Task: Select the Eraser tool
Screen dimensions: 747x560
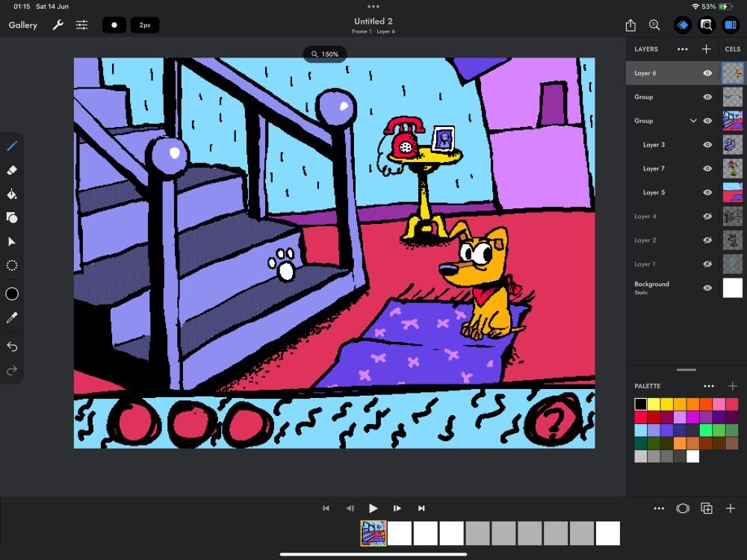Action: (12, 170)
